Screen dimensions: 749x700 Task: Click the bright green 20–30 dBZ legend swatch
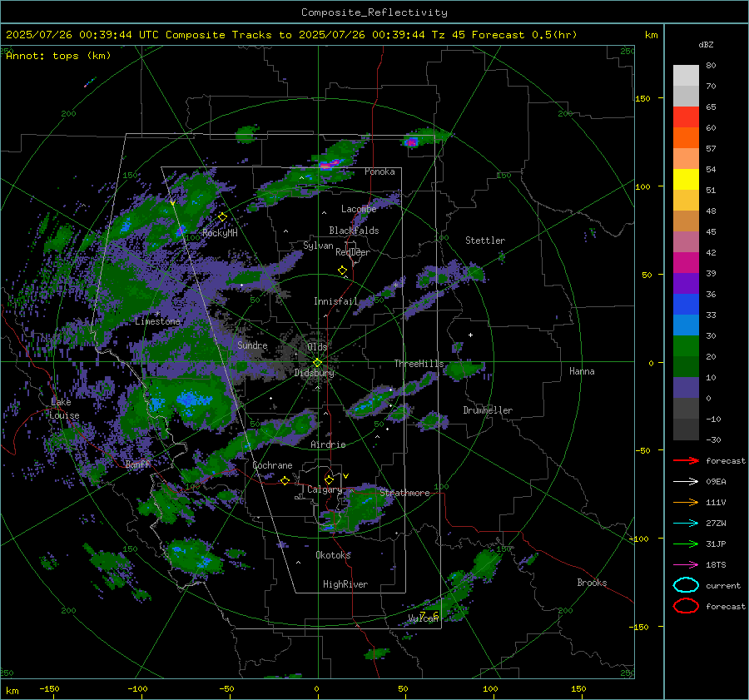click(686, 346)
